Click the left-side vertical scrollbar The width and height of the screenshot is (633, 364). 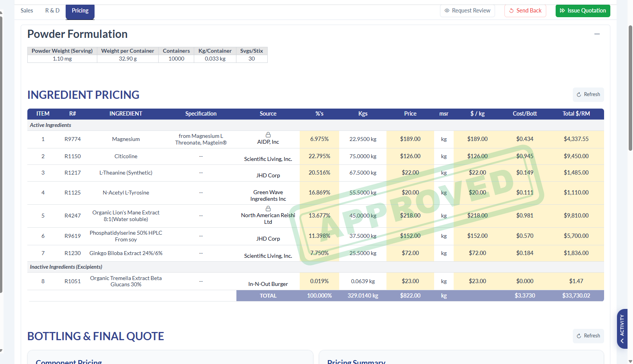(1, 154)
